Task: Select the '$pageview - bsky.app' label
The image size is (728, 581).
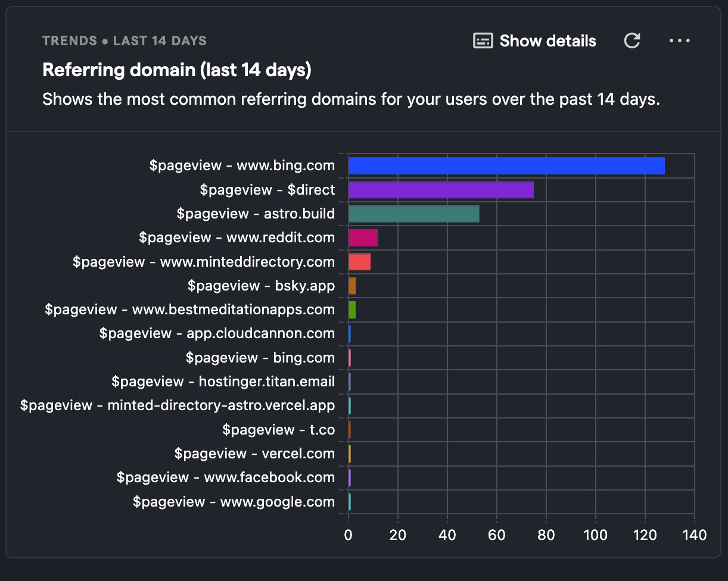Action: (x=261, y=286)
